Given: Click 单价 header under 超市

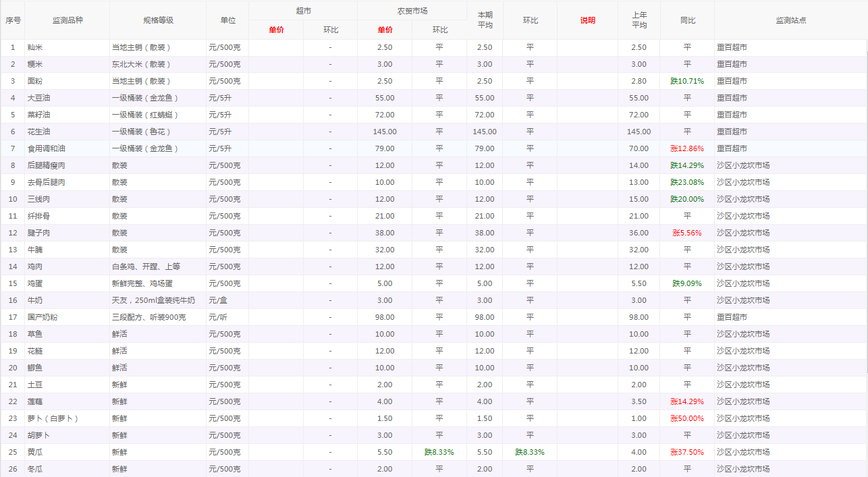Looking at the screenshot, I should click(x=276, y=30).
